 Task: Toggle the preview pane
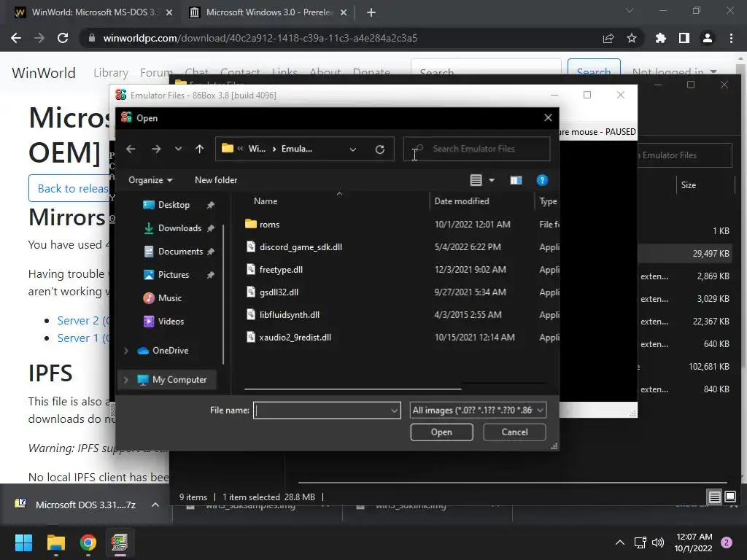click(516, 180)
